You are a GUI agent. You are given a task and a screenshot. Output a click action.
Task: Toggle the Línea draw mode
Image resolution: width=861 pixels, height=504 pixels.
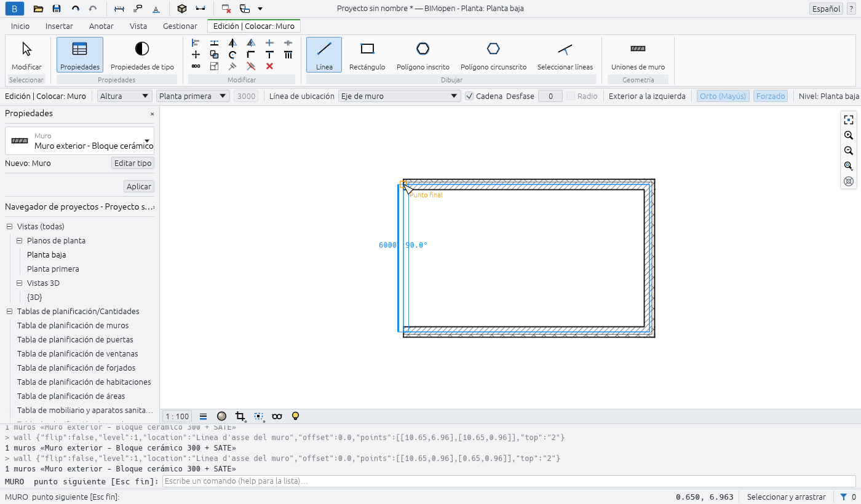pos(324,55)
